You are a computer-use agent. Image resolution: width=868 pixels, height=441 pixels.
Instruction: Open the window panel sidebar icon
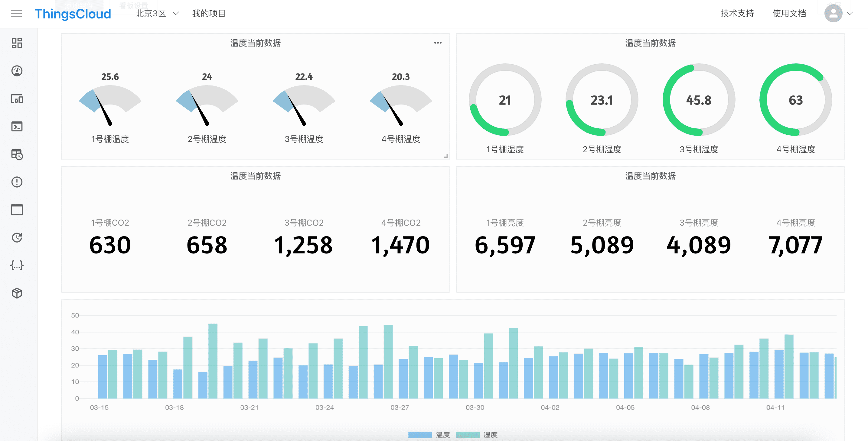pos(17,210)
